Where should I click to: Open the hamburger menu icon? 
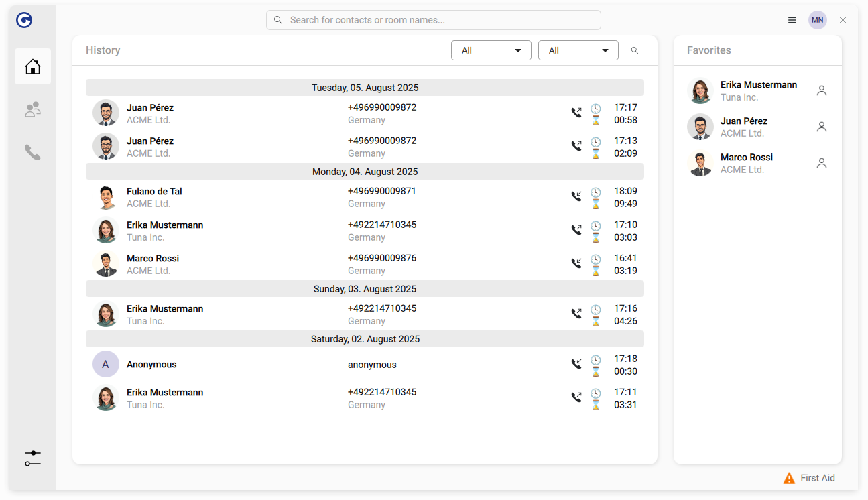click(792, 21)
